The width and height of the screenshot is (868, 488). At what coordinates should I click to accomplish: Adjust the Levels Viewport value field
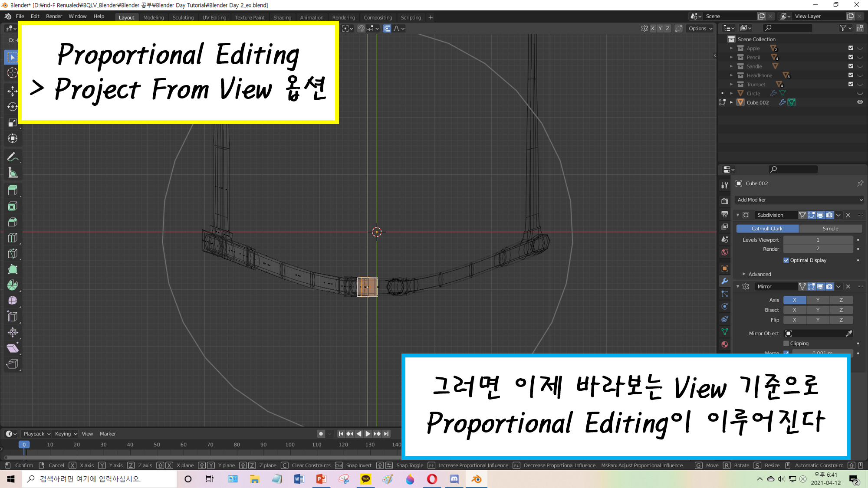[818, 240]
